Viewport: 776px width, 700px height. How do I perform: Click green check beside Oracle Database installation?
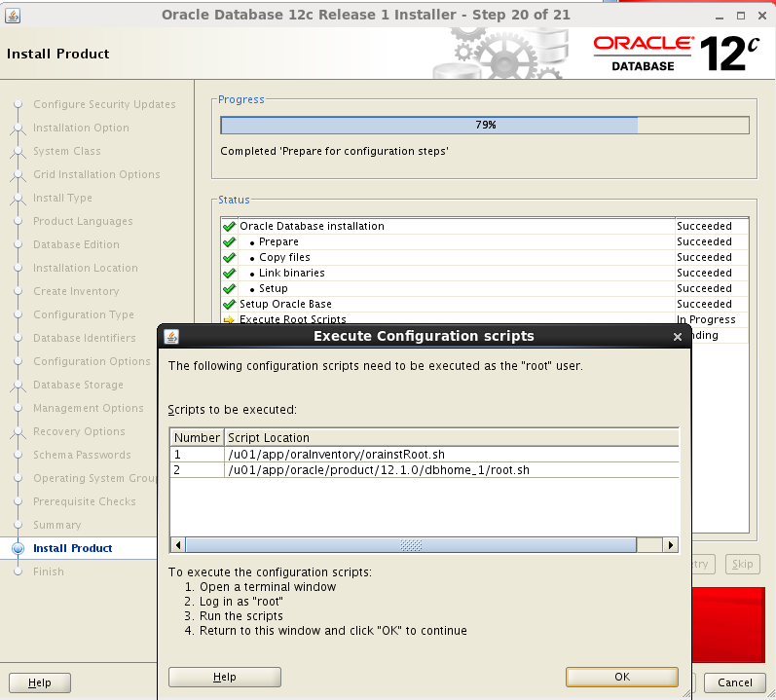tap(229, 226)
